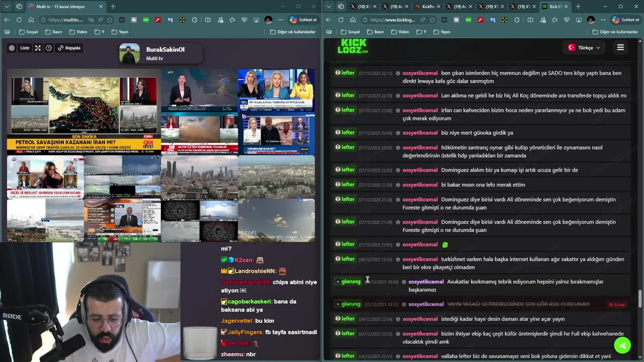Open tab actions dropdown in Kicklogz window
Viewport: 644px width, 362px height.
tap(329, 7)
